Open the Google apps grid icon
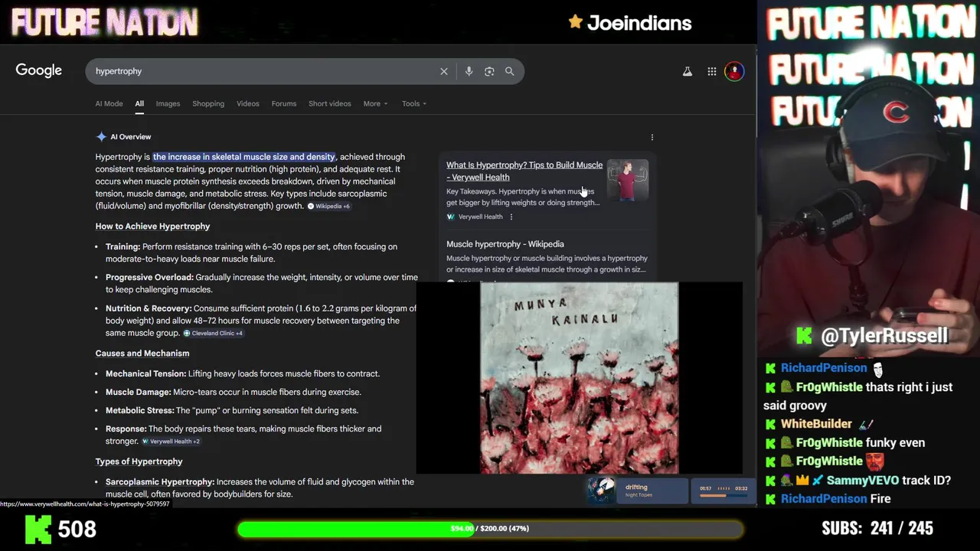The image size is (980, 551). (712, 71)
